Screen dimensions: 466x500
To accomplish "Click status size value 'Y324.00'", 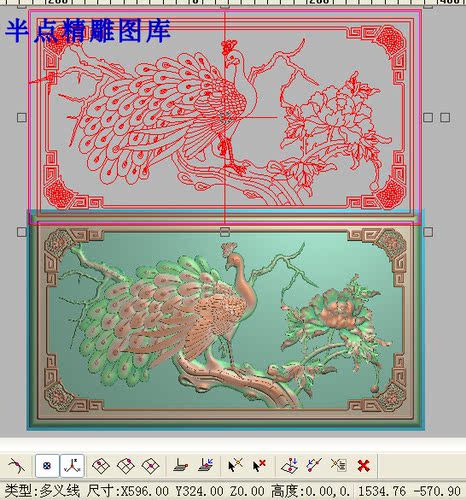I will click(x=199, y=491).
